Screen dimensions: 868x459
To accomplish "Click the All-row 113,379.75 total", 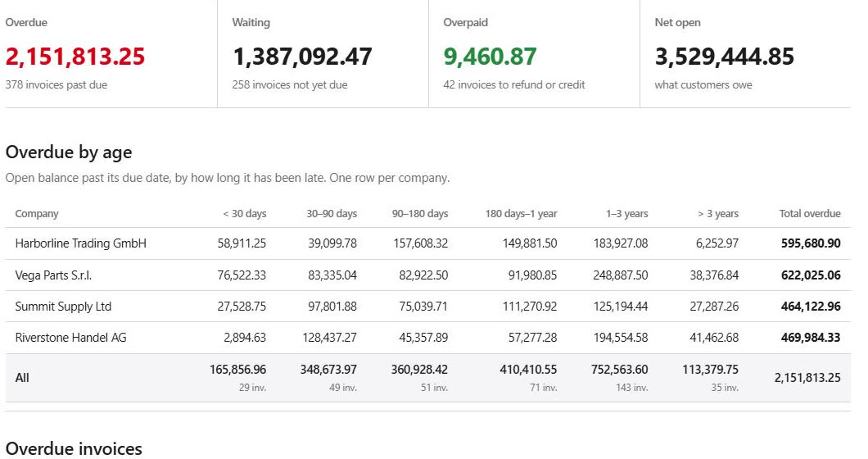I will [711, 370].
